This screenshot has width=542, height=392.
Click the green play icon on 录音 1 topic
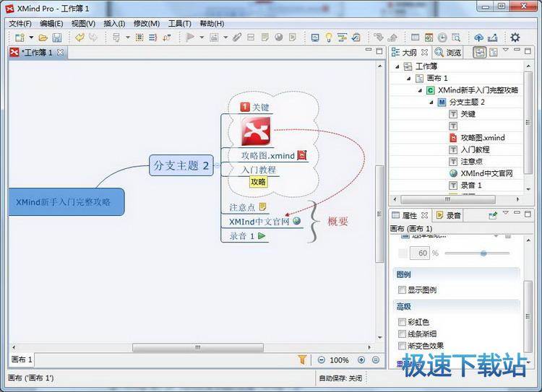(x=262, y=236)
